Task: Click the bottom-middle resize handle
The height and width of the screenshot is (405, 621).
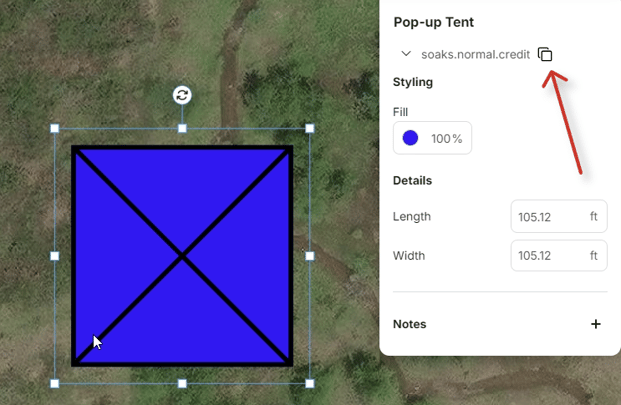Action: pyautogui.click(x=182, y=383)
